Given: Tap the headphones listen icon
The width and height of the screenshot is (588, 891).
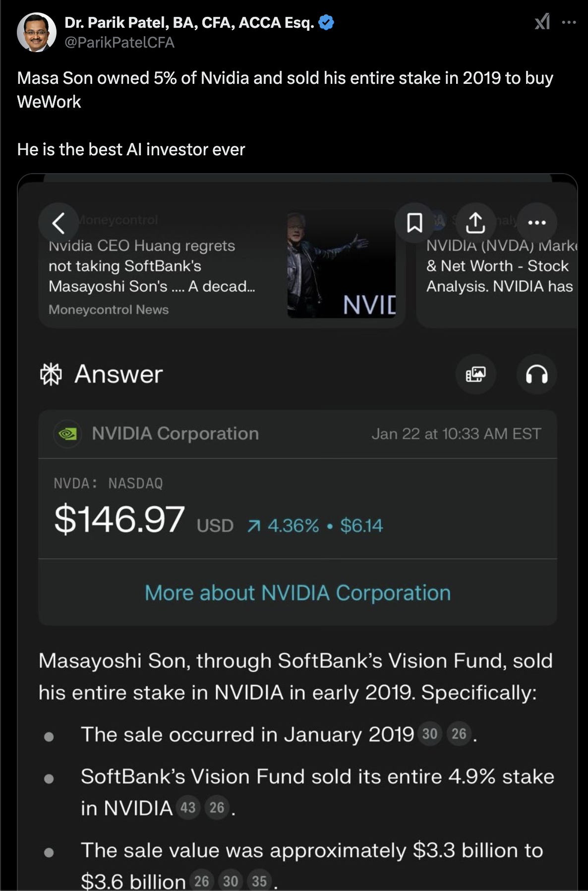Looking at the screenshot, I should pyautogui.click(x=536, y=374).
